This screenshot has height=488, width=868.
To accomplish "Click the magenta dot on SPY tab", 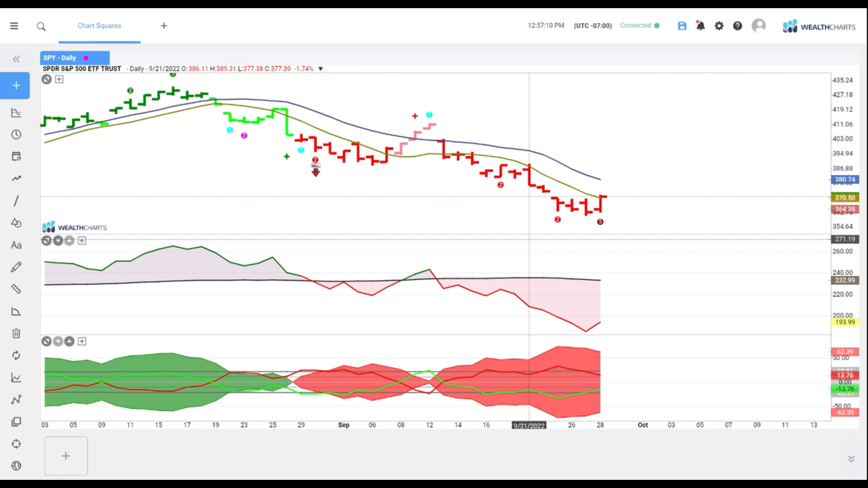I will tap(86, 58).
